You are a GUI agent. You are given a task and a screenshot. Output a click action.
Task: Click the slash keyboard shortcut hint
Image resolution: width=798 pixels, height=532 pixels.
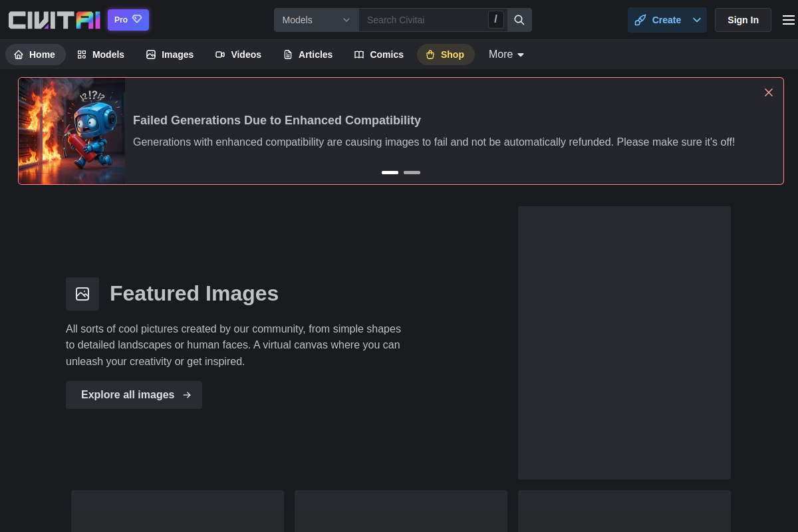point(495,19)
